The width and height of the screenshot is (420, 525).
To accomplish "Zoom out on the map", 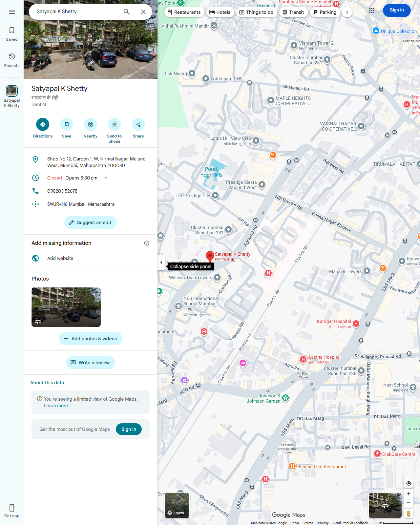I will [409, 503].
